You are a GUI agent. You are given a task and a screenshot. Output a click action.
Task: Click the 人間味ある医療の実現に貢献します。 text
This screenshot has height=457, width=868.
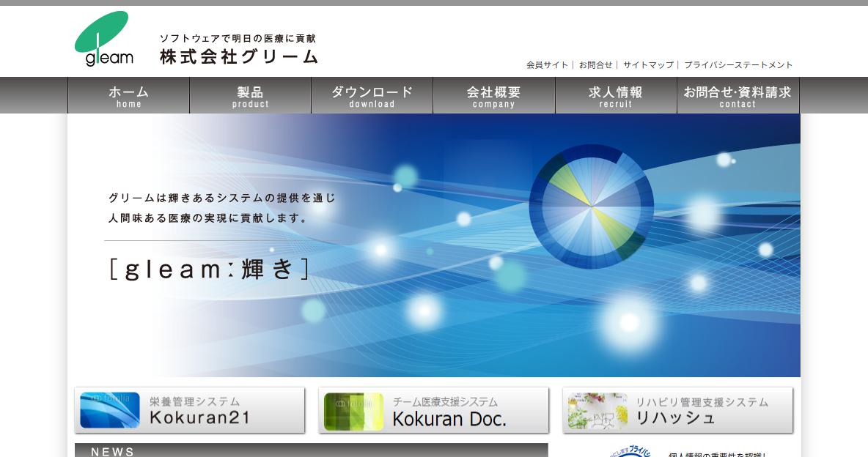click(207, 218)
